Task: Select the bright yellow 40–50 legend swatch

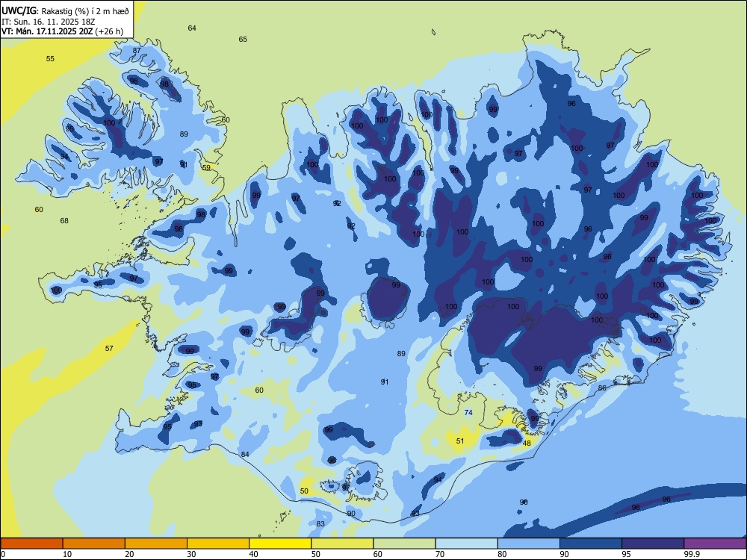Action: 280,544
